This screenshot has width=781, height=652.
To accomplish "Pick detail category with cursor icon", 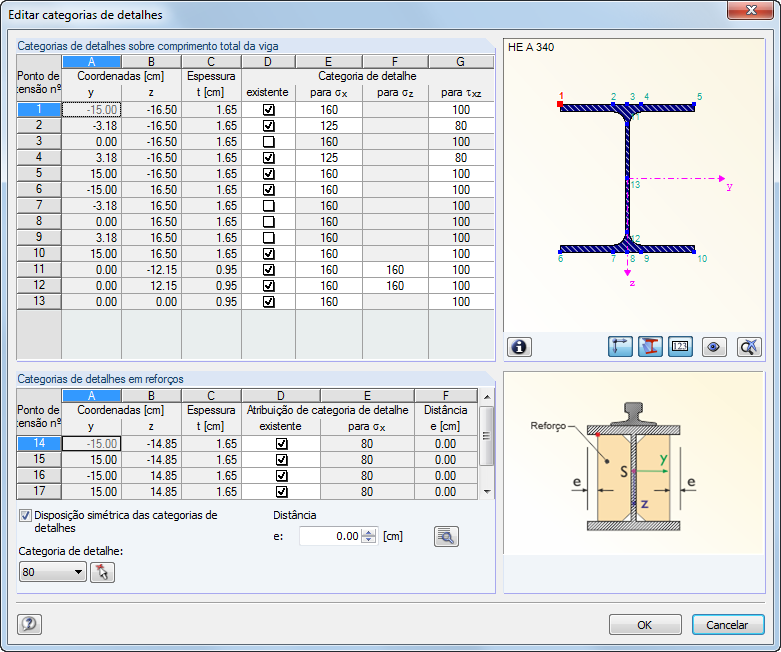I will pos(103,572).
